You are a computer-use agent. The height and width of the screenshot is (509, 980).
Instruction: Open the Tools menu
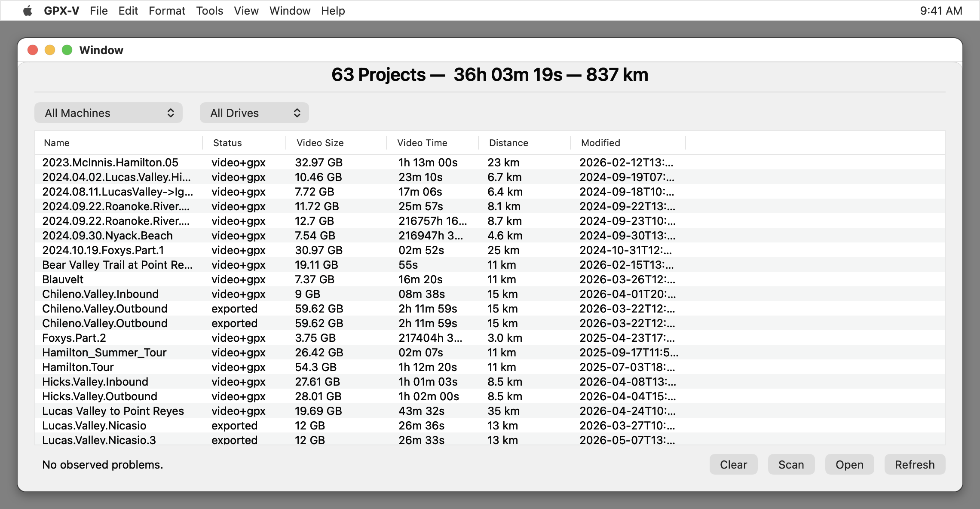[x=210, y=11]
